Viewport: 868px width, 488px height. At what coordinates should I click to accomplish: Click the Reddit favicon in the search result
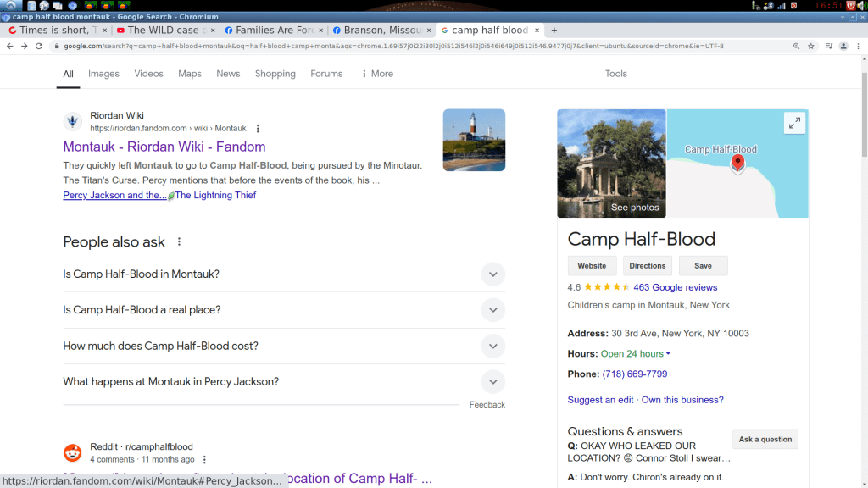click(x=73, y=453)
